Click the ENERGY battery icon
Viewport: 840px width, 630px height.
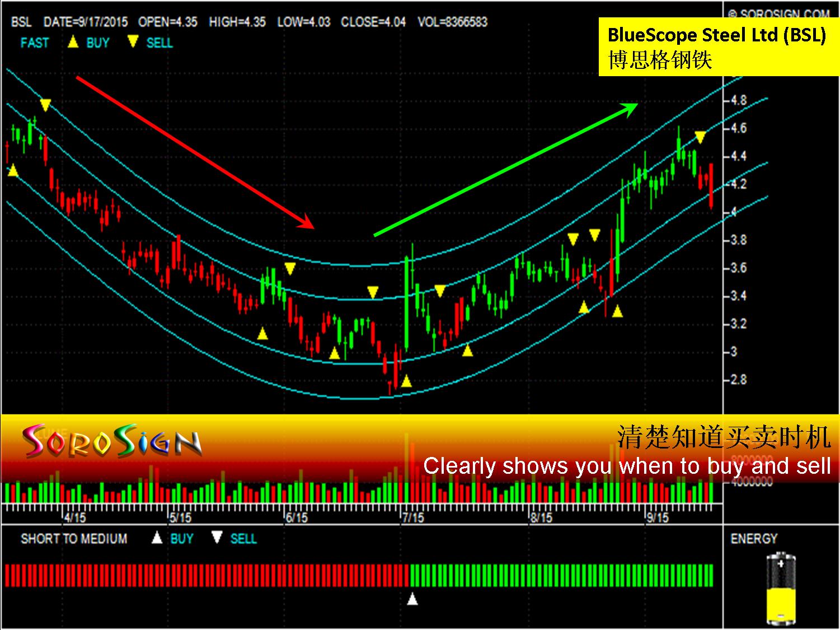(x=780, y=589)
